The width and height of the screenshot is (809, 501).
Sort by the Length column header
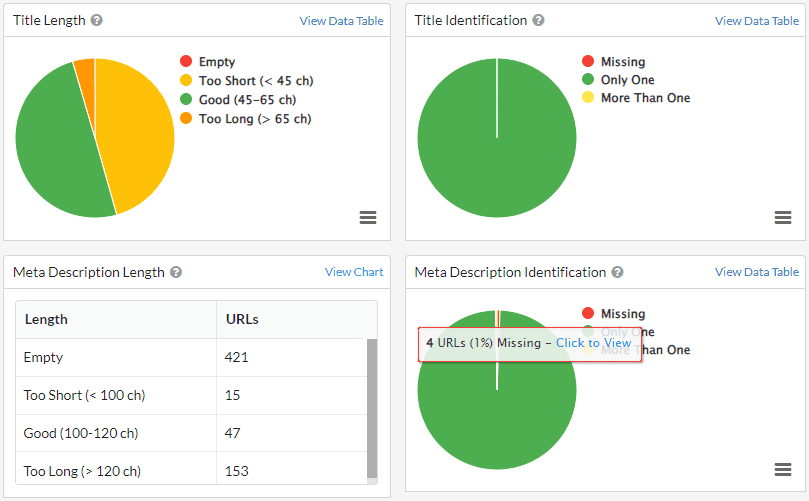click(x=116, y=319)
